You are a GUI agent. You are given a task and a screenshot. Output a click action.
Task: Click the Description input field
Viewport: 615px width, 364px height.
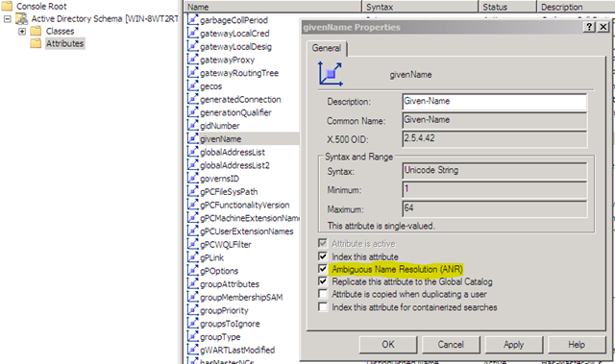coord(495,101)
